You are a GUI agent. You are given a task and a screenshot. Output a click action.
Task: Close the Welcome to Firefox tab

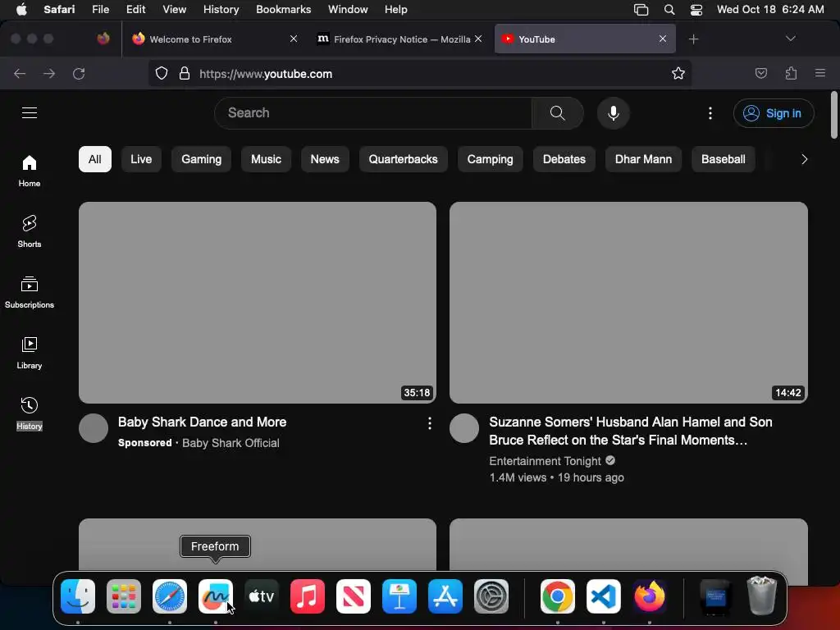click(294, 39)
